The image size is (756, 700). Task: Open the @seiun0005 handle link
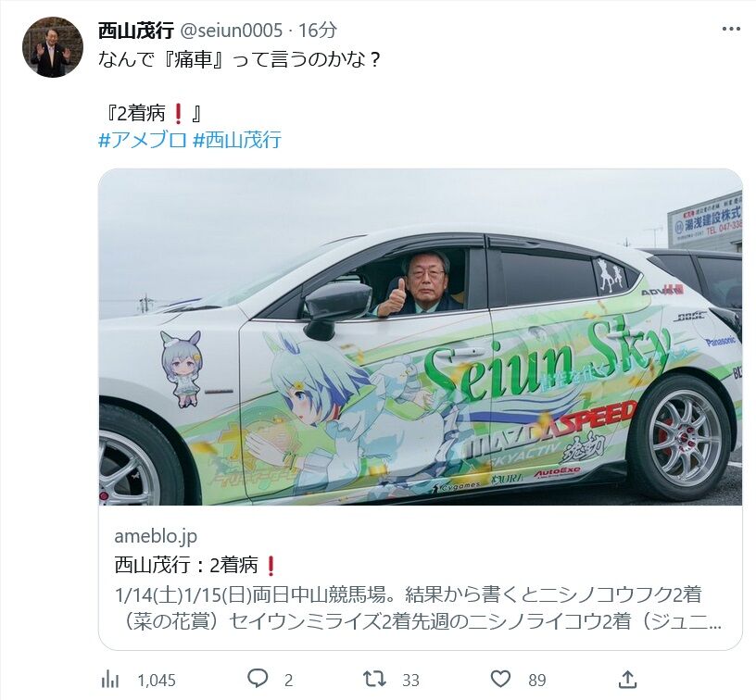click(231, 31)
